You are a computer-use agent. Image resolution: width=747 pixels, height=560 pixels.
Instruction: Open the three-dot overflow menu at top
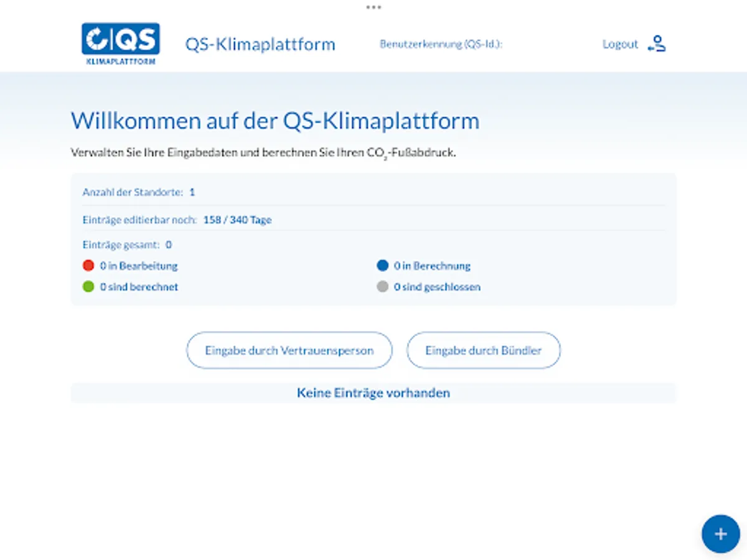(373, 7)
